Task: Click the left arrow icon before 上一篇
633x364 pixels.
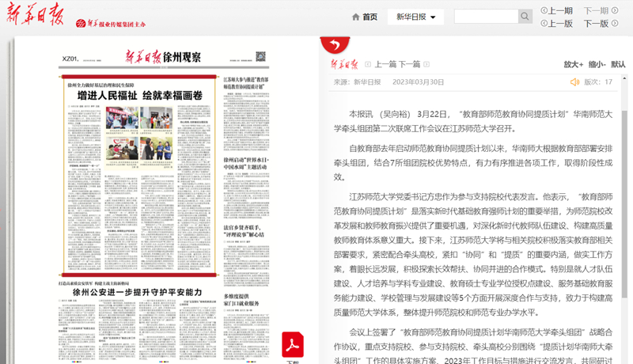Action: (x=368, y=64)
